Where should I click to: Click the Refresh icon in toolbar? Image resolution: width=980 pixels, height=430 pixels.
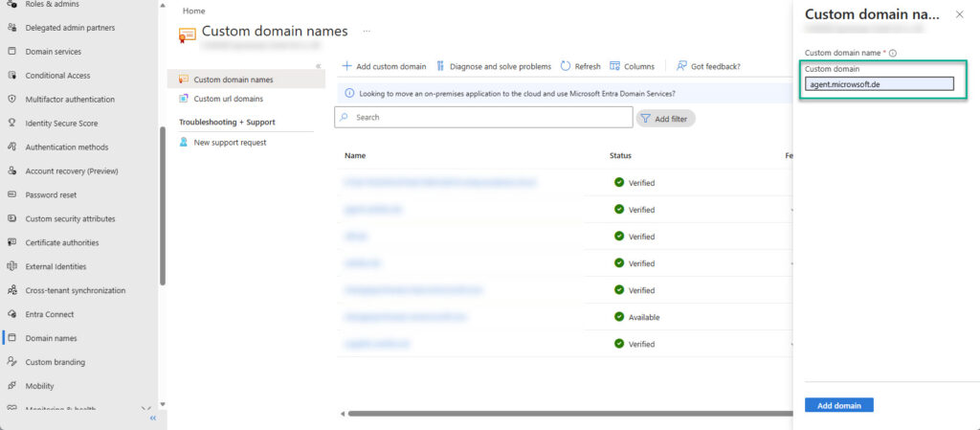(566, 66)
